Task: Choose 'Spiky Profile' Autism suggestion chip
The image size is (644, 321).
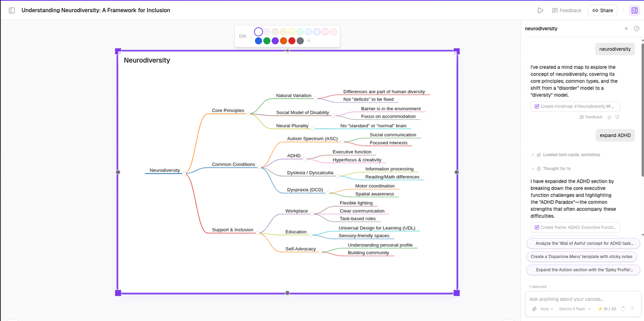Action: pos(583,270)
